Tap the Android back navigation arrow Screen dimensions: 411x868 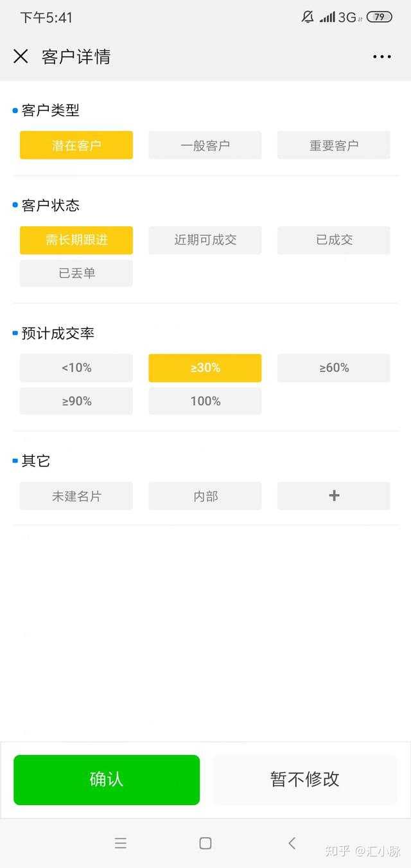click(292, 843)
